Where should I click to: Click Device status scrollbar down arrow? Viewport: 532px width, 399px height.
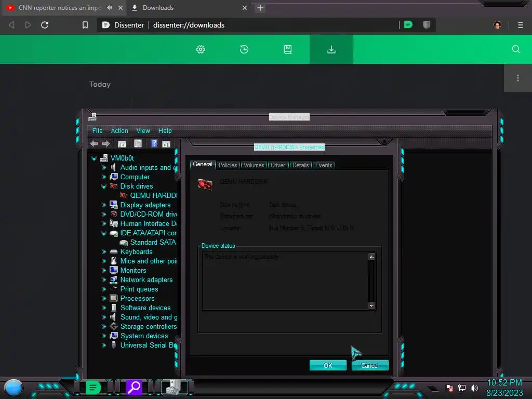tap(372, 305)
